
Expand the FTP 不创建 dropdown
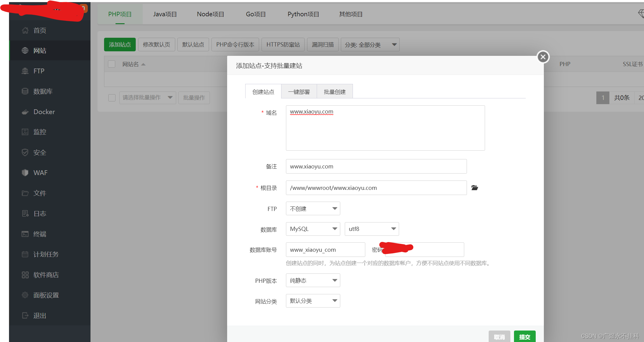pos(313,209)
